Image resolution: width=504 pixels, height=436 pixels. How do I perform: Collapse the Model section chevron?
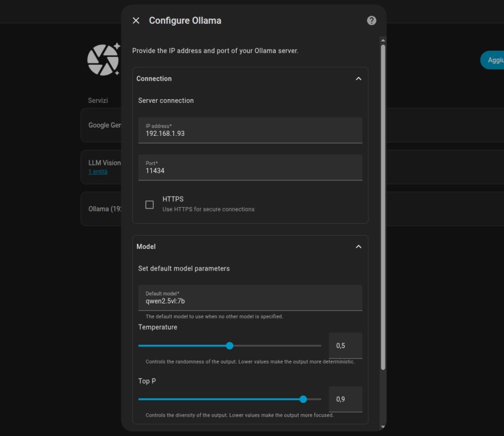pos(359,247)
